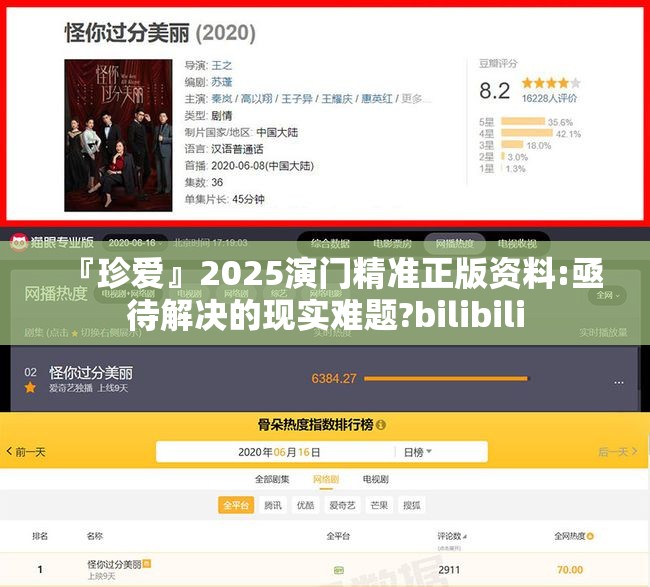650x587 pixels.
Task: Open director link 王之
Action: coord(222,65)
